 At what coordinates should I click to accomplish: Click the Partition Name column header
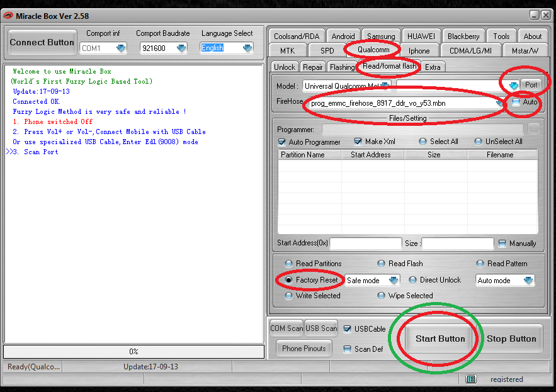310,155
